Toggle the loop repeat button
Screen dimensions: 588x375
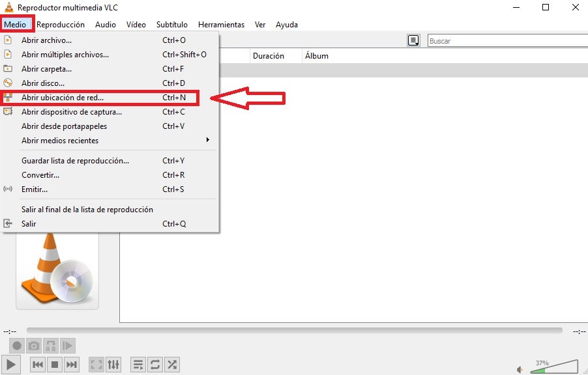tap(155, 364)
